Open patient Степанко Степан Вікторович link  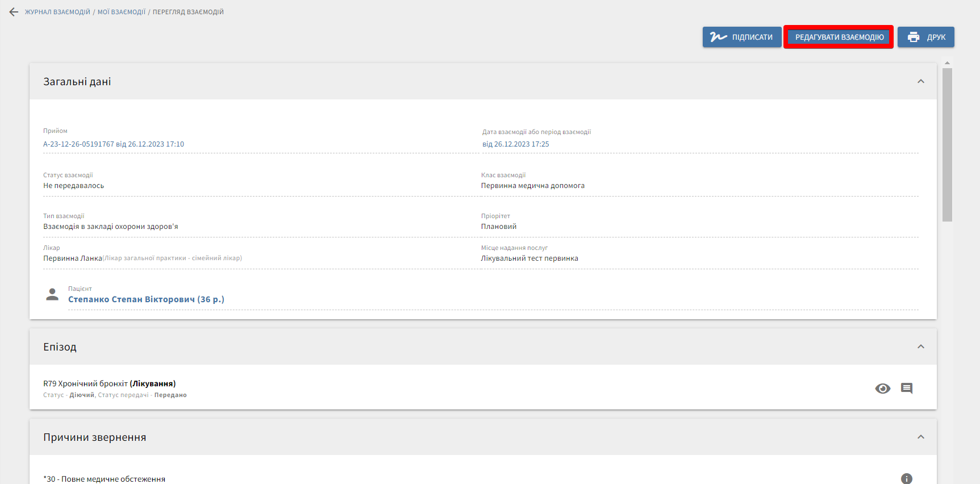146,299
